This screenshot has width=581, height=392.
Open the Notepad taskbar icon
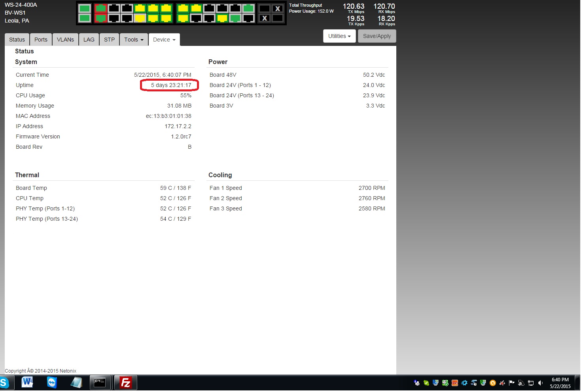coord(76,383)
